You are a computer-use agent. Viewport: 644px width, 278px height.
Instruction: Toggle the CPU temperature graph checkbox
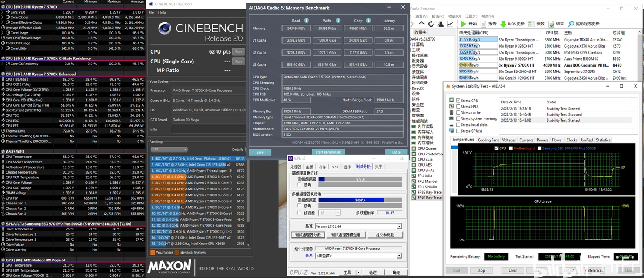click(x=497, y=148)
